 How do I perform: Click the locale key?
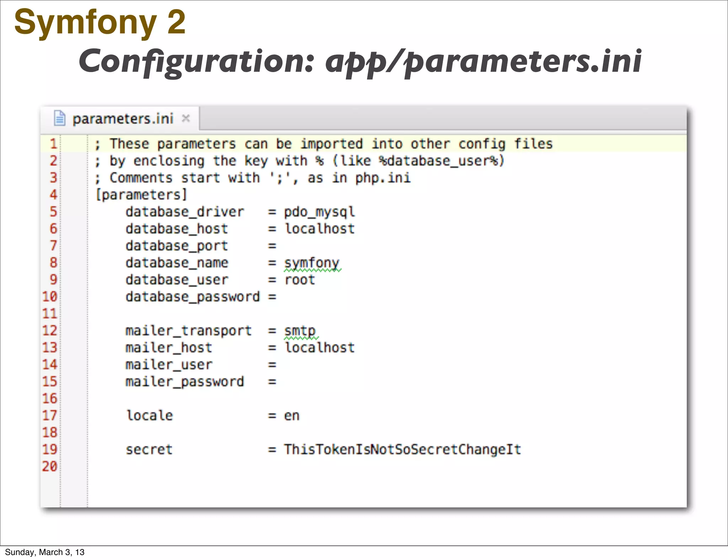[x=150, y=416]
